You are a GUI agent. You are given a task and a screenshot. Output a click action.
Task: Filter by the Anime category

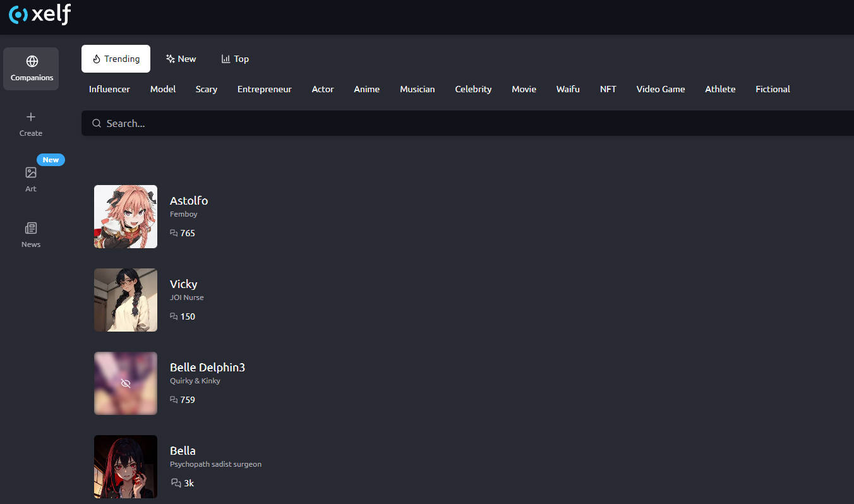366,89
